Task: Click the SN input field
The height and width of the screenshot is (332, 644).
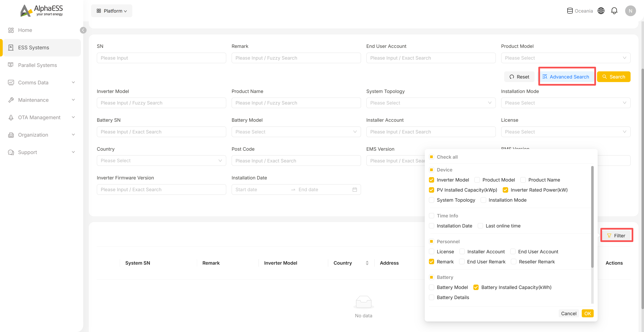Action: (x=161, y=58)
